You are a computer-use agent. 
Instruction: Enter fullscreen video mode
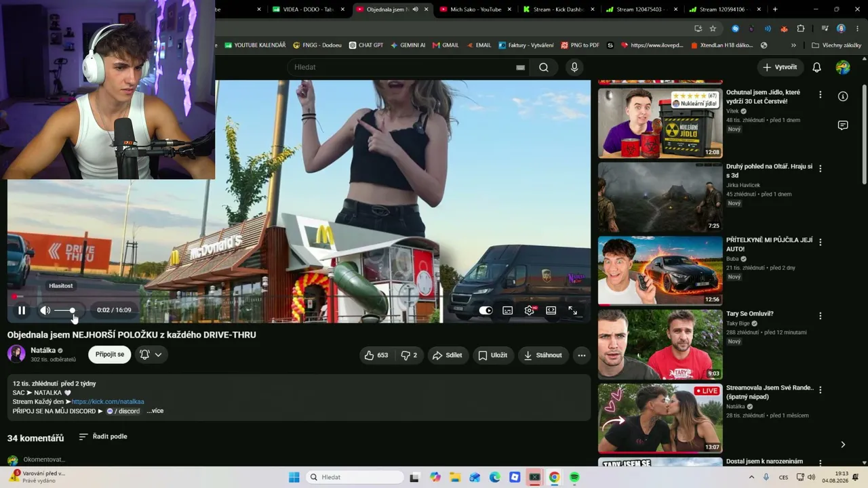(573, 310)
